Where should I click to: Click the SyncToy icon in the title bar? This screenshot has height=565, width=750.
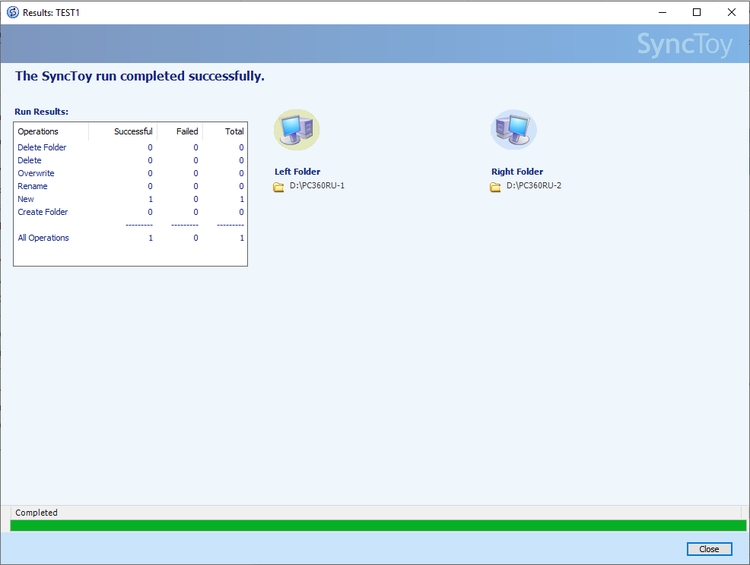(12, 12)
